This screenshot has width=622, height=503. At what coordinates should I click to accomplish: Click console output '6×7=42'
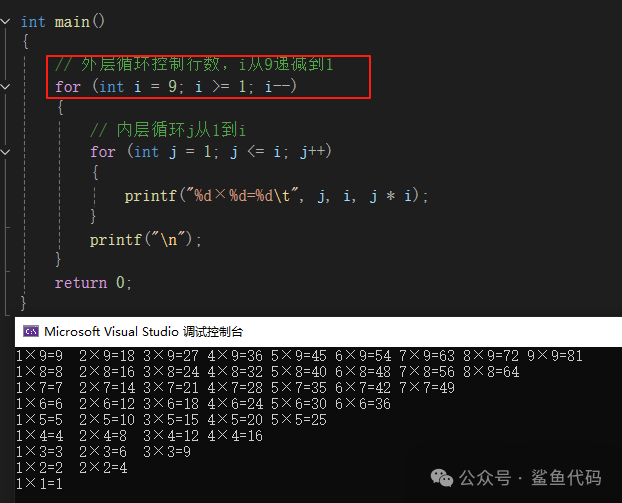[363, 388]
